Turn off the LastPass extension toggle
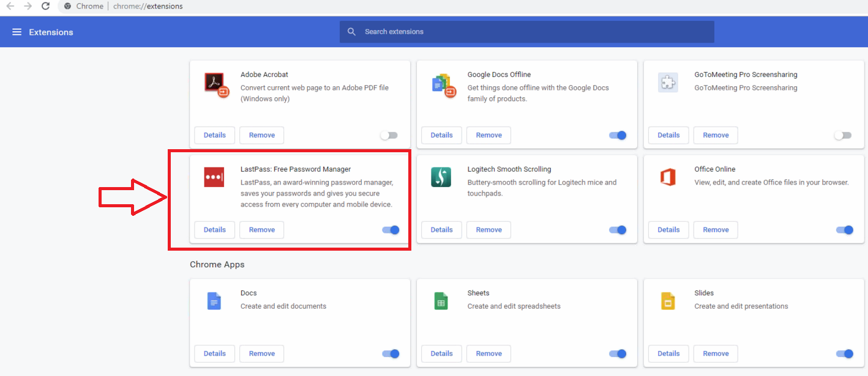868x376 pixels. pyautogui.click(x=391, y=230)
